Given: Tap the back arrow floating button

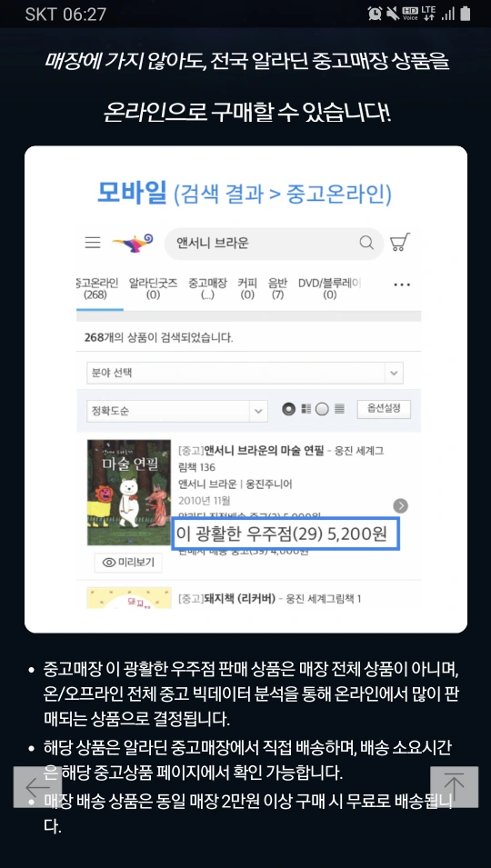Looking at the screenshot, I should pyautogui.click(x=37, y=786).
